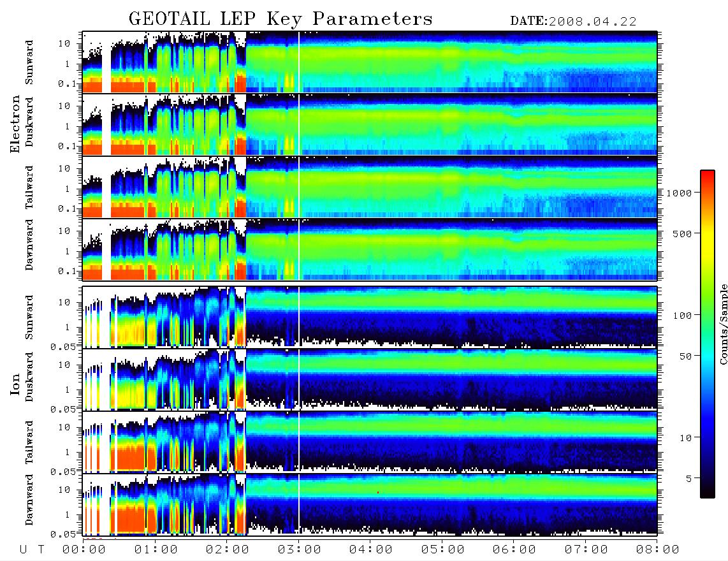Click the title GEOTAIL LEP Key Parameters
This screenshot has height=561, width=728.
pos(280,19)
